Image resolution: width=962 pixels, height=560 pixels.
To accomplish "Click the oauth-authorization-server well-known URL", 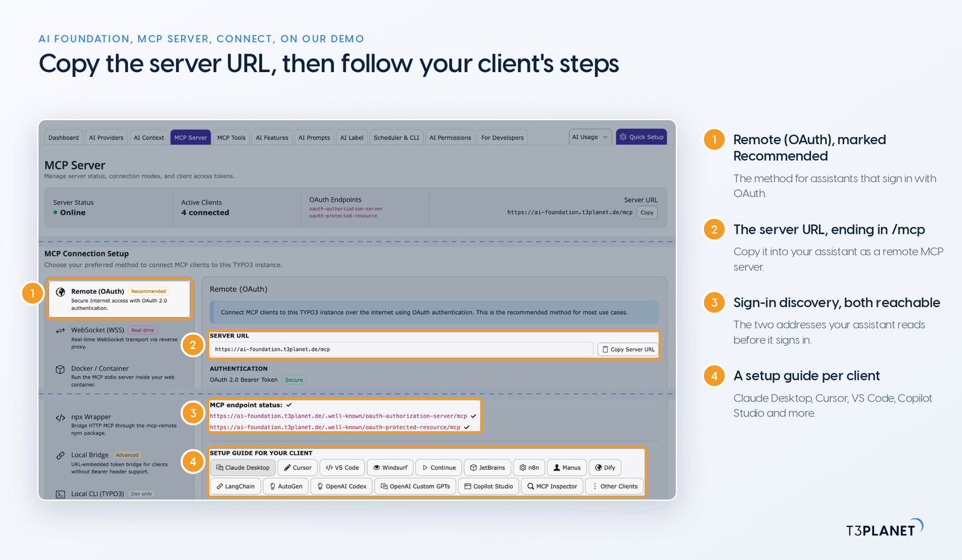I will coord(339,416).
